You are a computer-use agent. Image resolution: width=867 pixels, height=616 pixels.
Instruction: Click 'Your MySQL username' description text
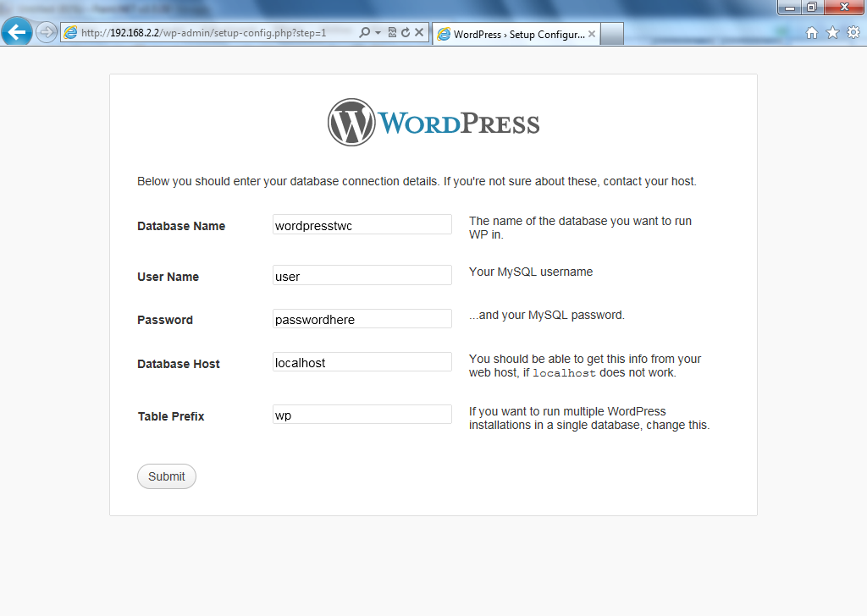click(531, 272)
